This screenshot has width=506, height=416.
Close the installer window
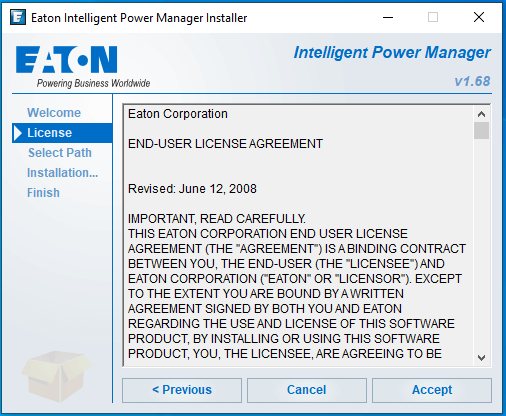[479, 17]
